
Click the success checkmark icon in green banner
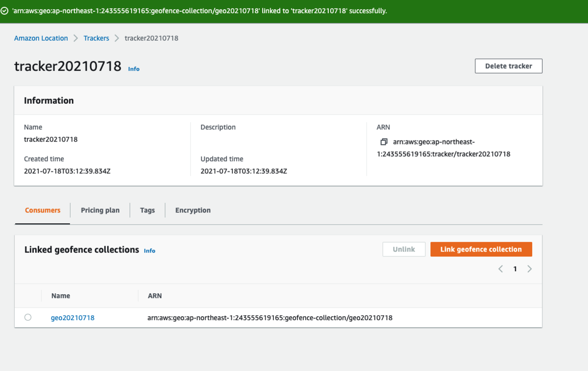[4, 11]
